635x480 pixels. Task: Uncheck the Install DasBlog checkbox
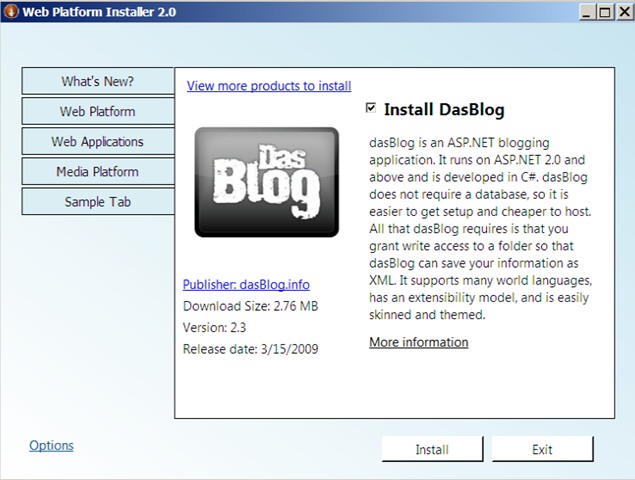(371, 108)
